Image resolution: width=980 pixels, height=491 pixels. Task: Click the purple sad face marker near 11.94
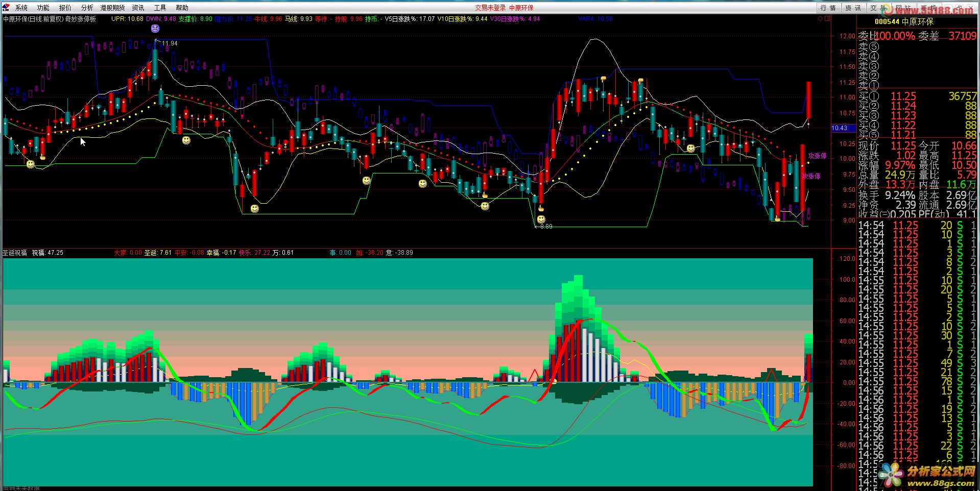point(155,29)
